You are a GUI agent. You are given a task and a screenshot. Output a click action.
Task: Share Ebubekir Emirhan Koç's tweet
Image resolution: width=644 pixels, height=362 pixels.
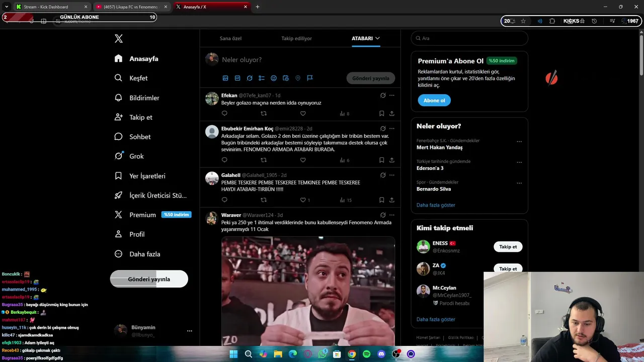pyautogui.click(x=392, y=160)
